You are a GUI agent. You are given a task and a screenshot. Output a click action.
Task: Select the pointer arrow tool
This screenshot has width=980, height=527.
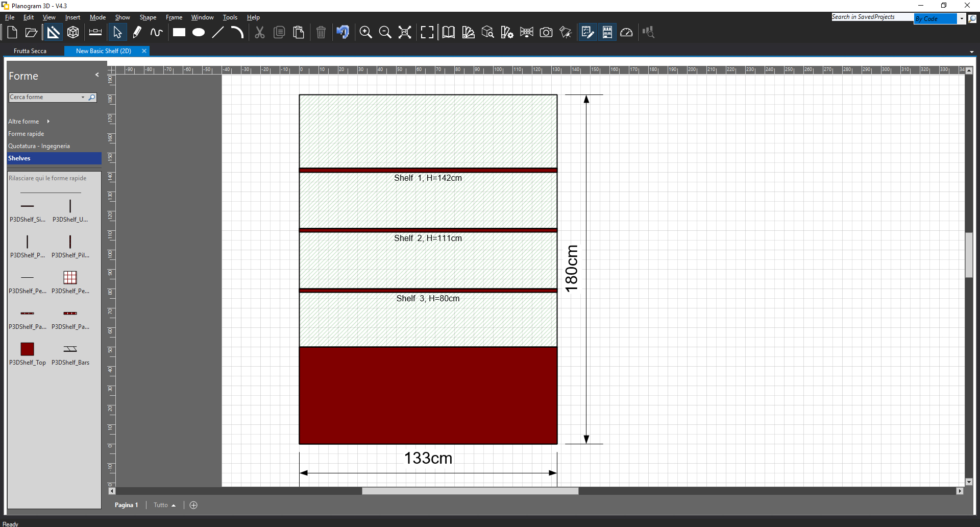pyautogui.click(x=117, y=33)
